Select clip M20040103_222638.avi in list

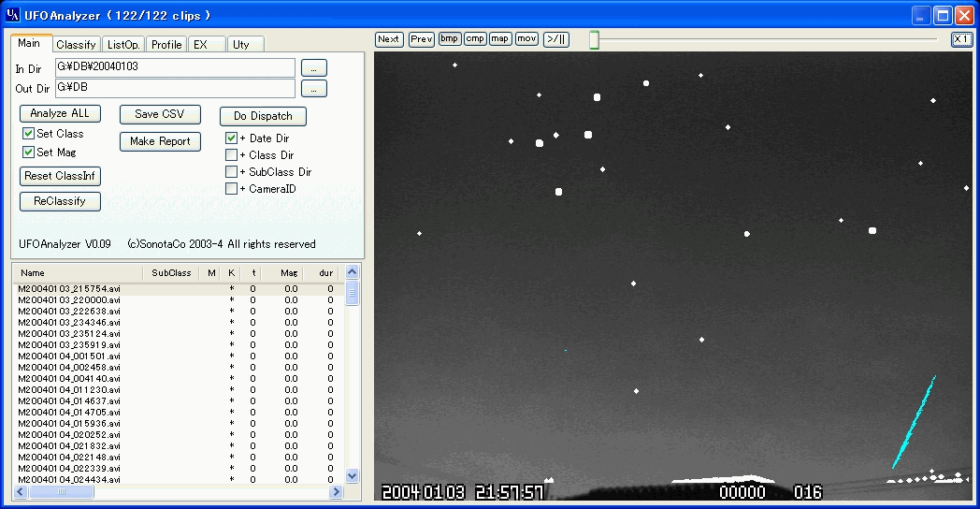(x=70, y=312)
